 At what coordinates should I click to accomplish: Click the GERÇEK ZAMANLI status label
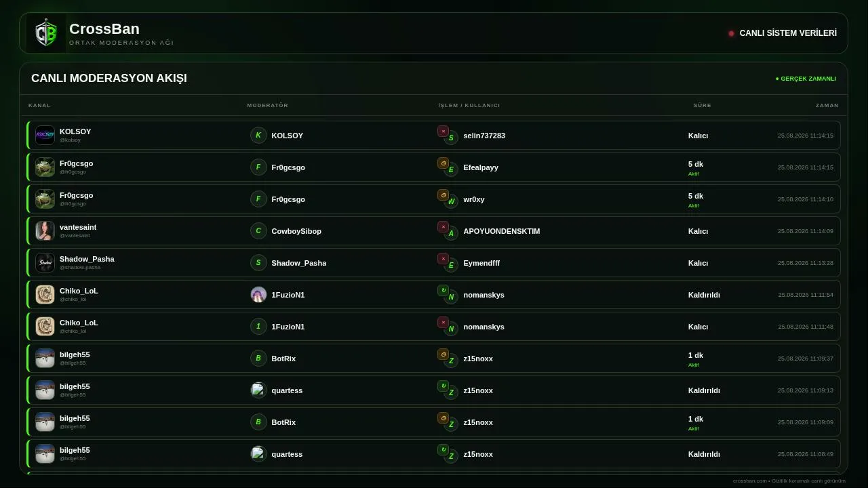[x=806, y=79]
